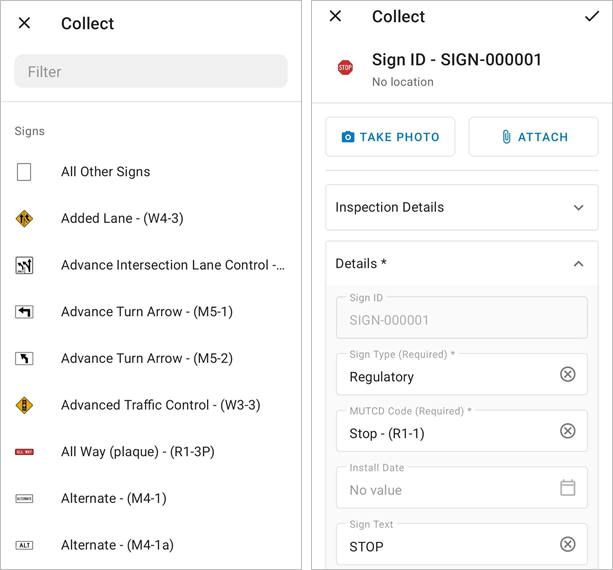Clear the Sign Text value
The height and width of the screenshot is (570, 613).
(568, 544)
